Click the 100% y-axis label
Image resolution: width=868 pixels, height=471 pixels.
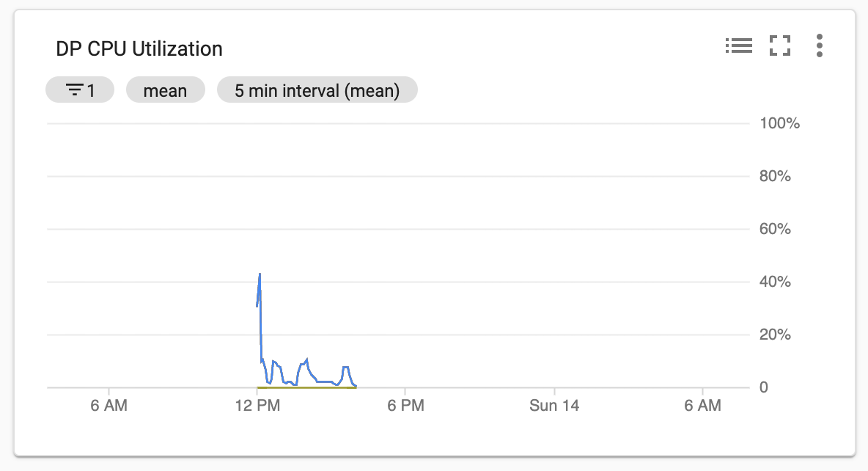pyautogui.click(x=779, y=123)
